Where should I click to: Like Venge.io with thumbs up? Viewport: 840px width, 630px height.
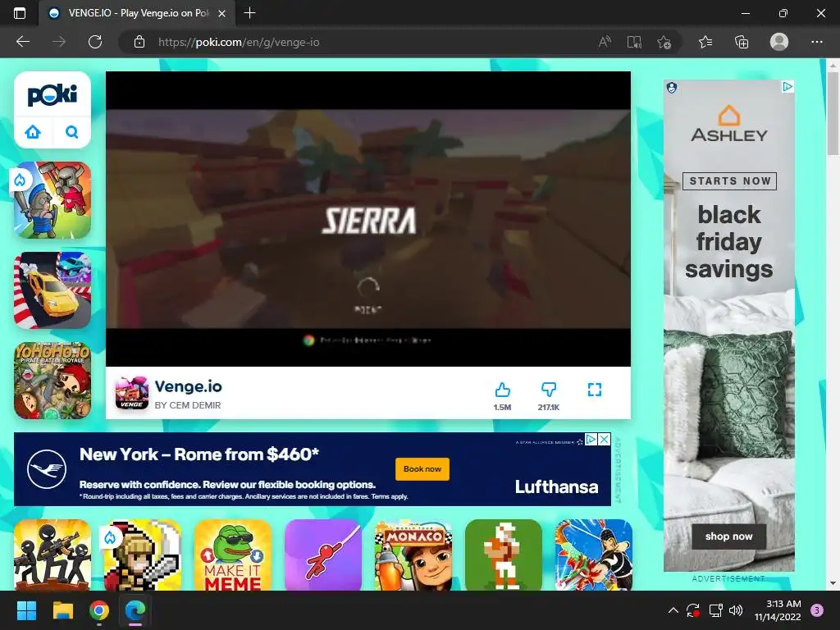click(502, 390)
